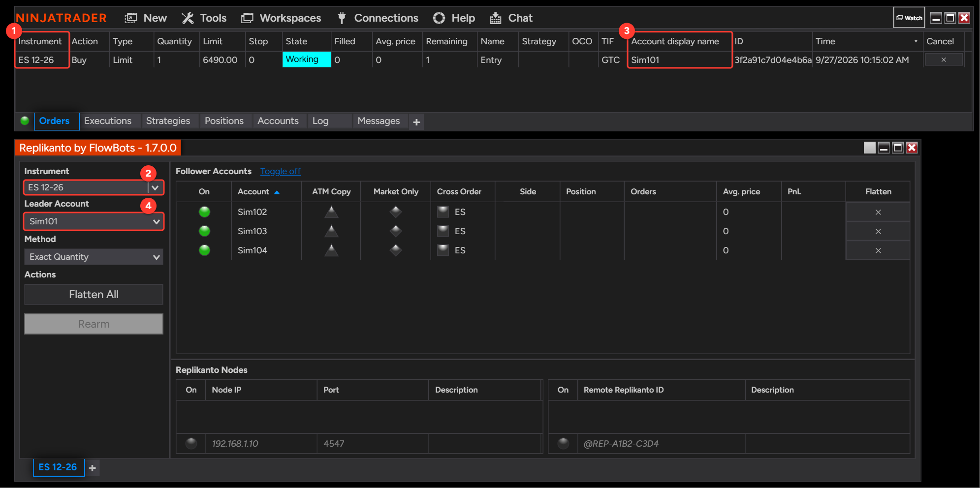Viewport: 980px width, 488px height.
Task: Open the Workspaces menu
Action: click(281, 18)
